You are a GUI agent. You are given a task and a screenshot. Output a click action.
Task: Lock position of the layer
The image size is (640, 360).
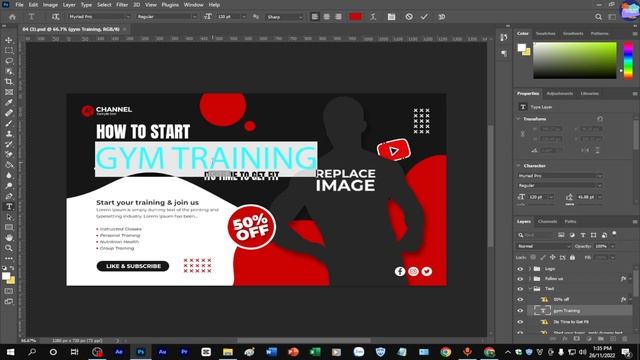coord(552,257)
